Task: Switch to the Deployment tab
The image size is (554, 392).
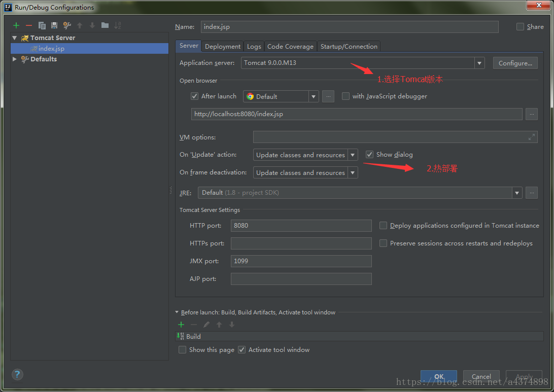Action: click(223, 46)
